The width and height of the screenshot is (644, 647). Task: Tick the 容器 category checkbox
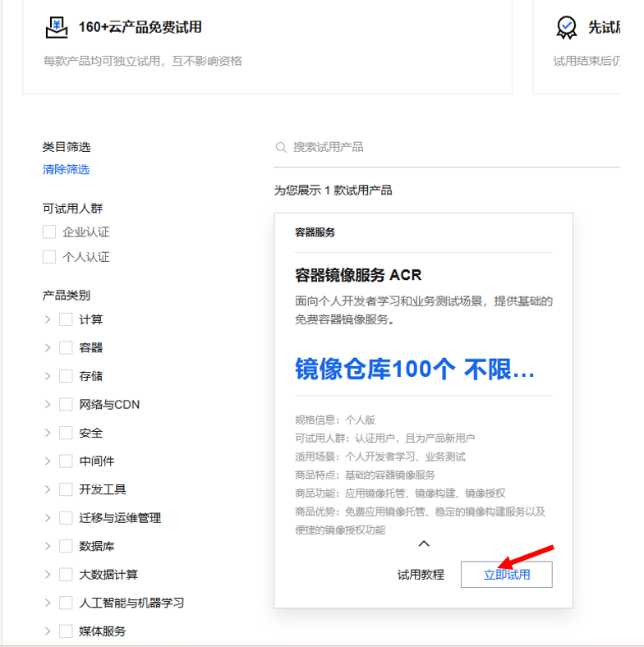[x=66, y=347]
